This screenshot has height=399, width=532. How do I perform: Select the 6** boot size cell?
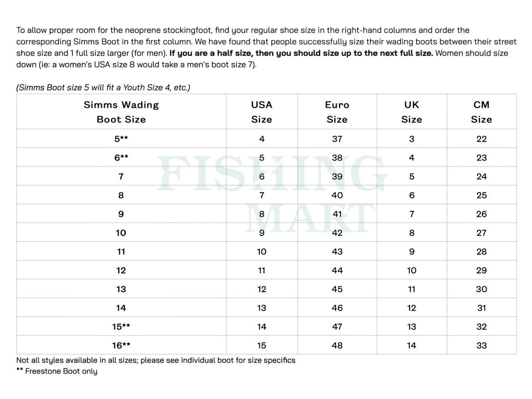pos(121,158)
